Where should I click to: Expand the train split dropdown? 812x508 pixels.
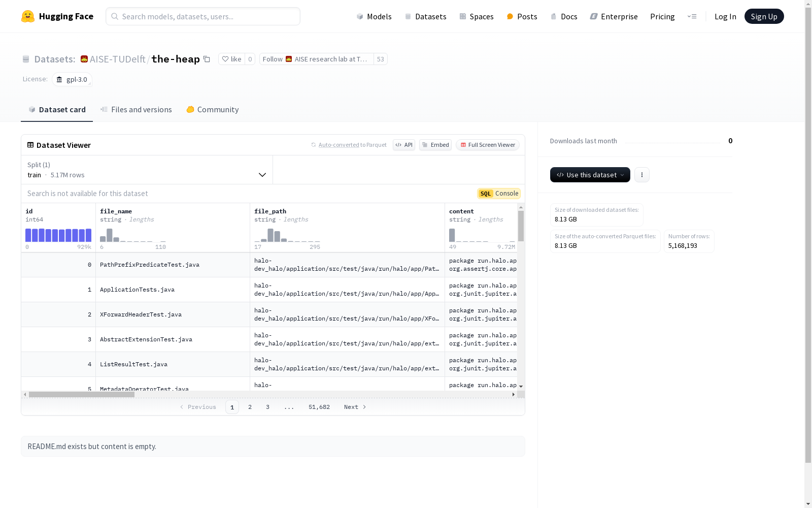click(147, 170)
